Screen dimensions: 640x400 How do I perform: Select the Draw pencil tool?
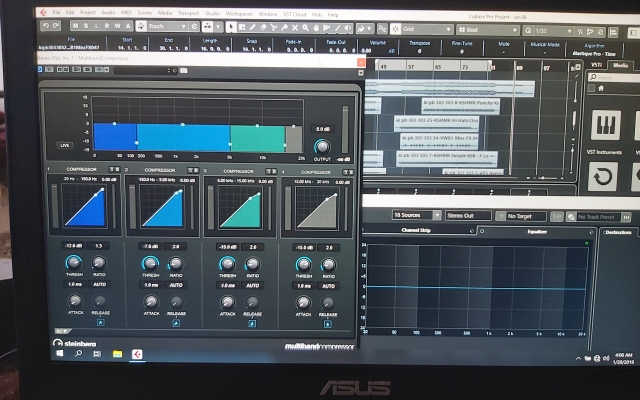[x=253, y=27]
